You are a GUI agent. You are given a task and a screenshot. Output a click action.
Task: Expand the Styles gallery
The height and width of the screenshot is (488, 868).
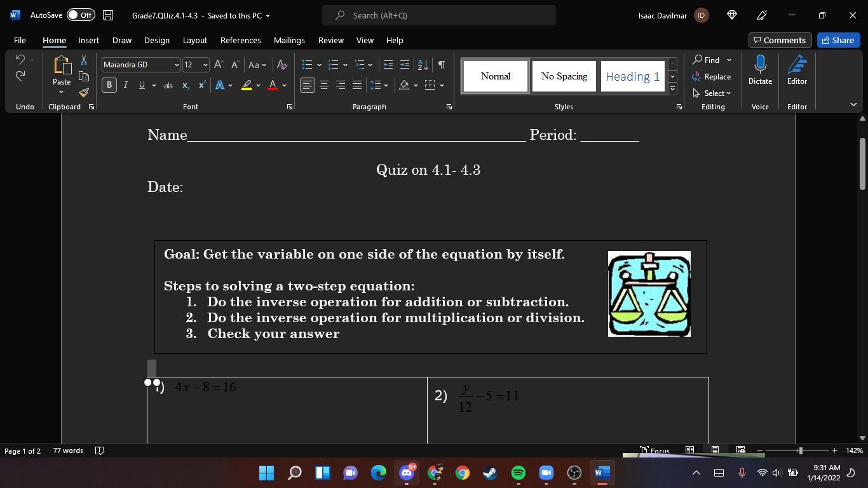click(672, 88)
